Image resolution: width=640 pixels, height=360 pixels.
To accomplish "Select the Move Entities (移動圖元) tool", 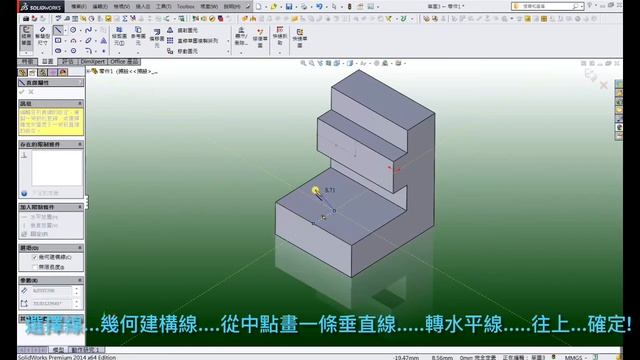I will 182,51.
